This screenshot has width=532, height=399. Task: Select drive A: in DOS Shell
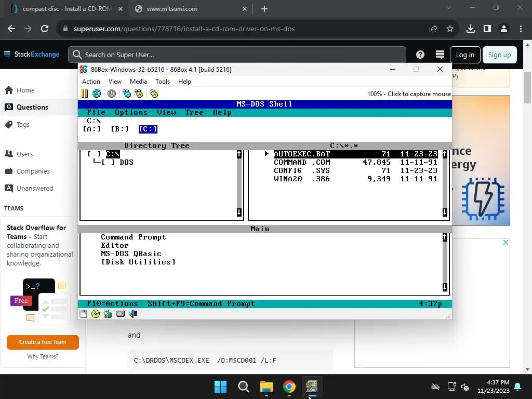coord(91,129)
